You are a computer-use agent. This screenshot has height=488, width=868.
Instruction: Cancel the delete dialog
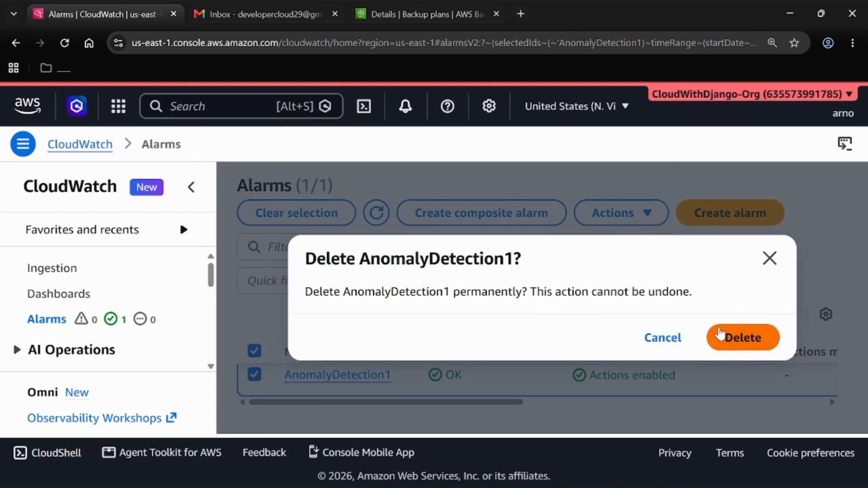point(662,337)
